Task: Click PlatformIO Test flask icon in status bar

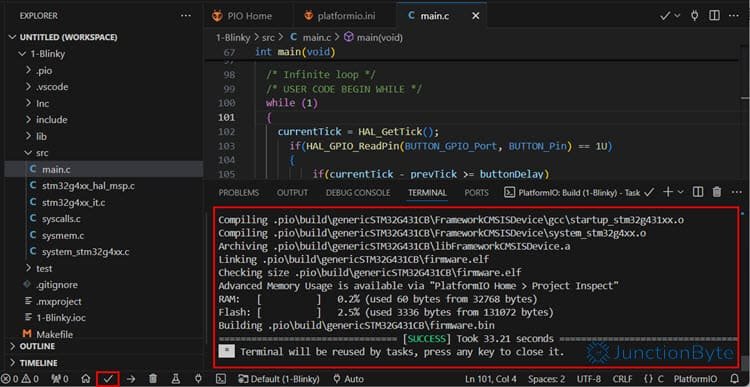Action: pyautogui.click(x=176, y=379)
